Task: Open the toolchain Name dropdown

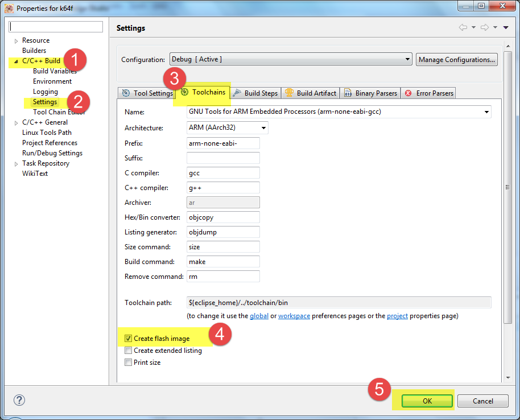Action: (339, 112)
